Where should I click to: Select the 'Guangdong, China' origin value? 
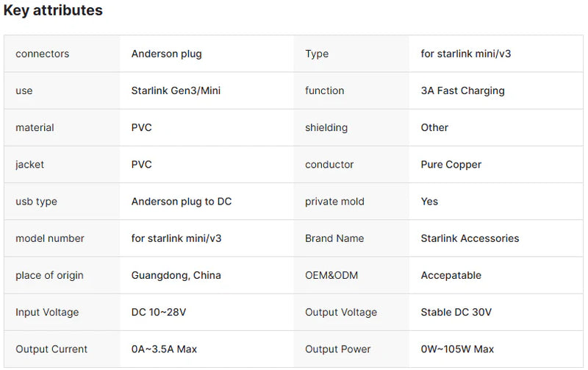click(x=176, y=275)
